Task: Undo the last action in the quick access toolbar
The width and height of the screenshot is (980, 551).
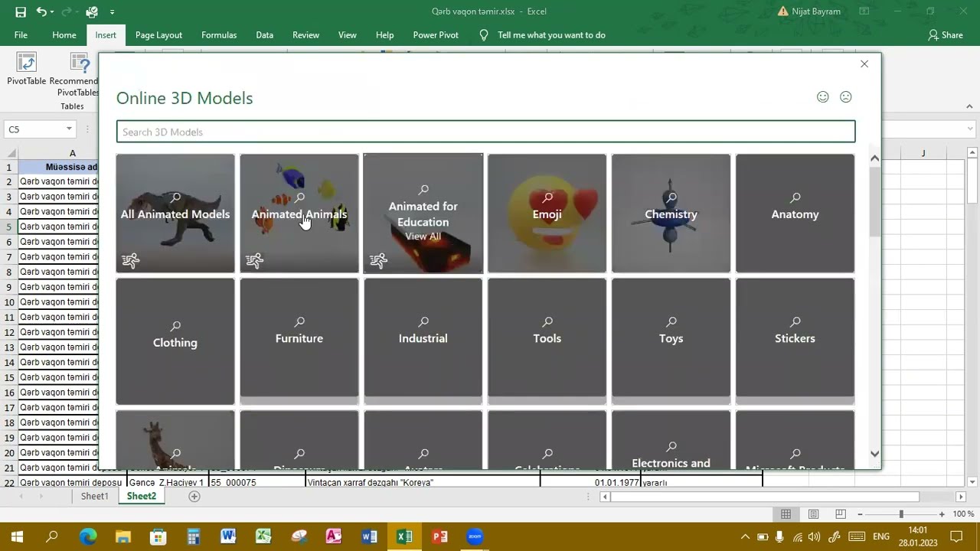Action: pos(41,11)
